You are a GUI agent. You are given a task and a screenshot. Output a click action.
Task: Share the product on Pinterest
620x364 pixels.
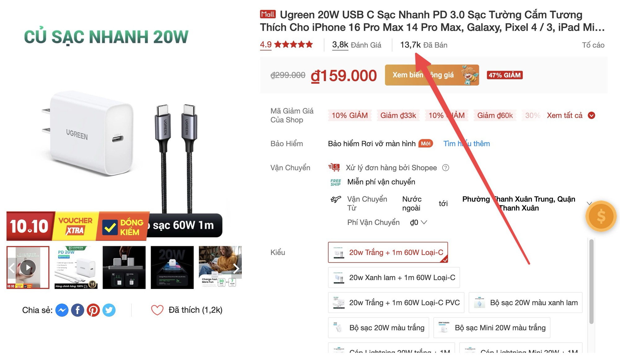(x=93, y=310)
